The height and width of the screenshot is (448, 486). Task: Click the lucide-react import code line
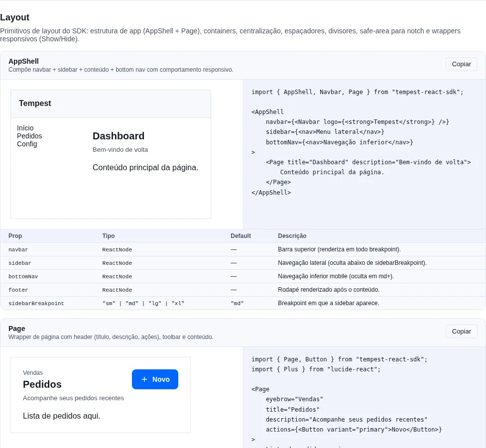[316, 369]
